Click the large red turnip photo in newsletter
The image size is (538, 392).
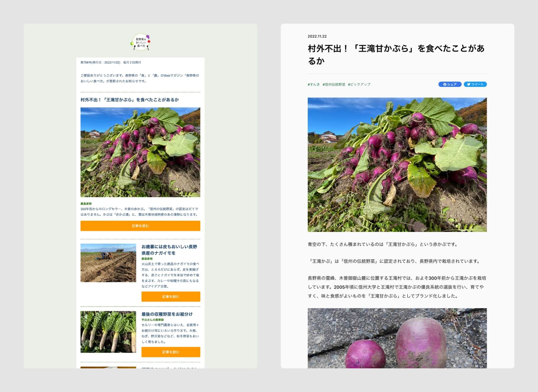pyautogui.click(x=140, y=152)
